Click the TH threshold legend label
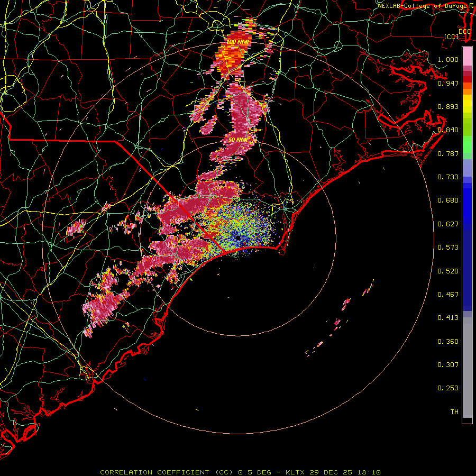Viewport: 476px width, 476px height. [454, 412]
